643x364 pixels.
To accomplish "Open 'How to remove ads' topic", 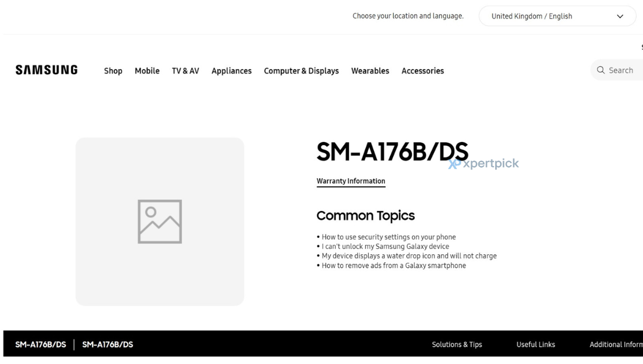I will click(x=394, y=266).
